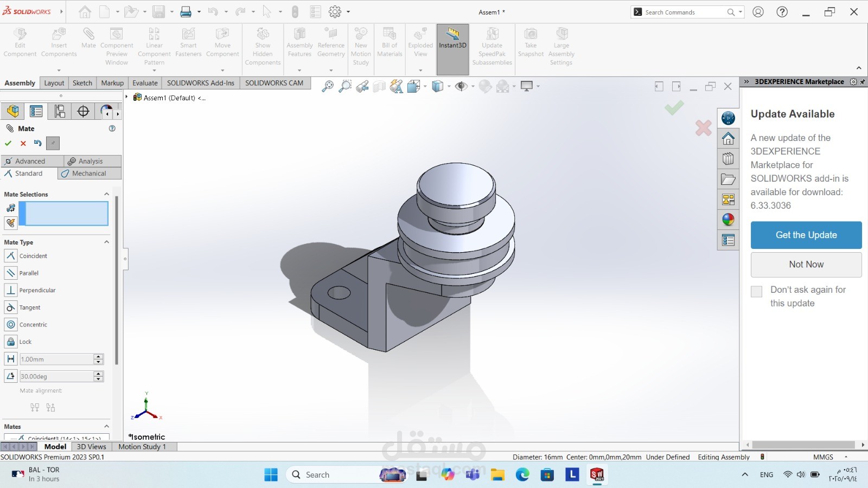The height and width of the screenshot is (488, 868).
Task: Click the Zoom to Area magnifier icon
Action: point(345,86)
